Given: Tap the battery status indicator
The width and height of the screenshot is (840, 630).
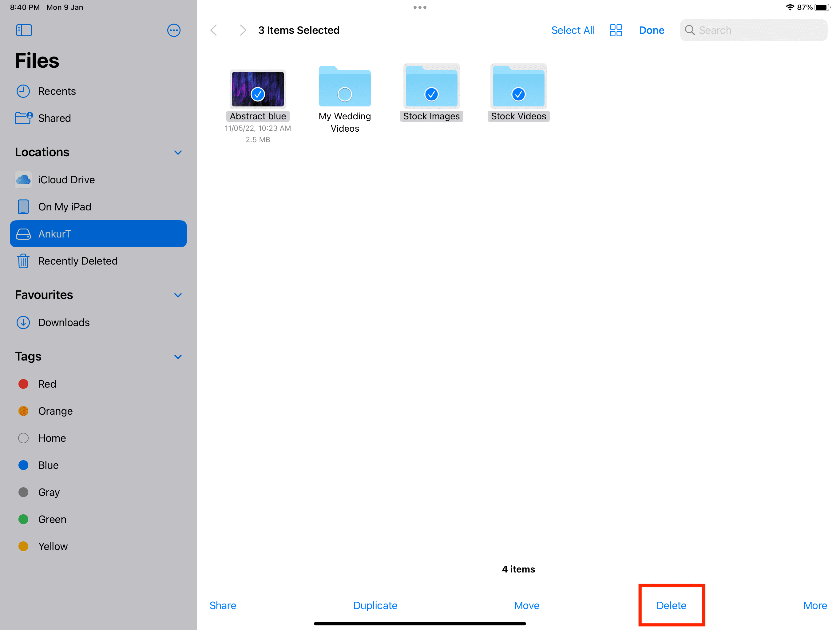Looking at the screenshot, I should (x=822, y=7).
